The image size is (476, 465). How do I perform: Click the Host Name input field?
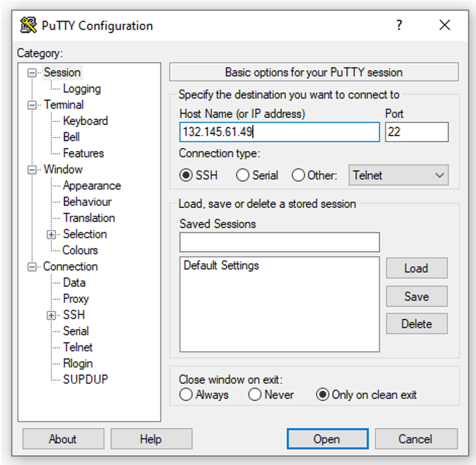pyautogui.click(x=279, y=132)
